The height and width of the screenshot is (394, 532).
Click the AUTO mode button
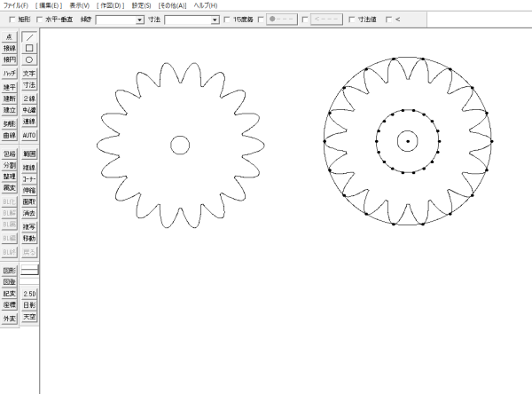(29, 136)
